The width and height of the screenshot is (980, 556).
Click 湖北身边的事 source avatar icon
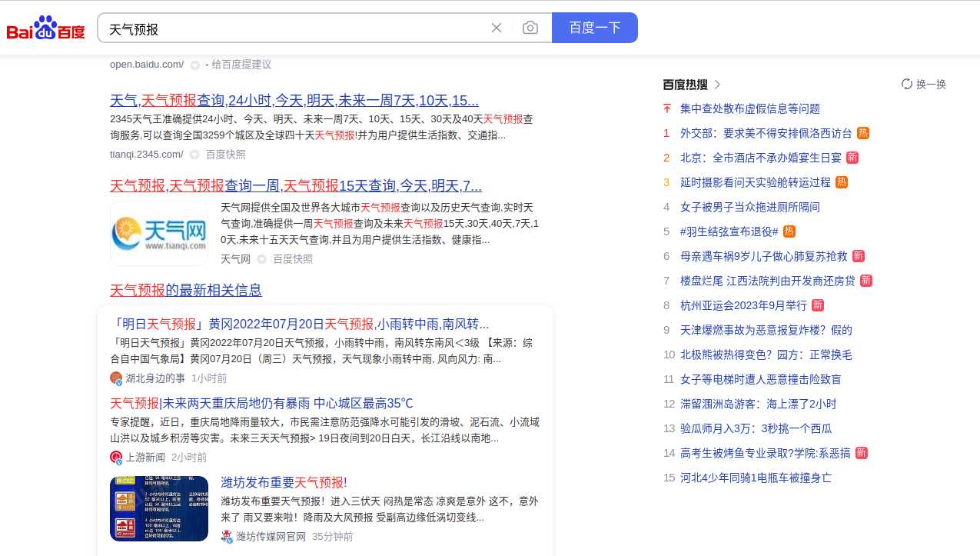coord(116,378)
